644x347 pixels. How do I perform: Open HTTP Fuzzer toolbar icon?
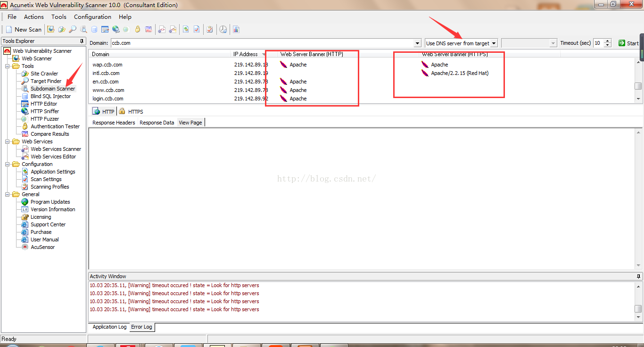coord(126,29)
